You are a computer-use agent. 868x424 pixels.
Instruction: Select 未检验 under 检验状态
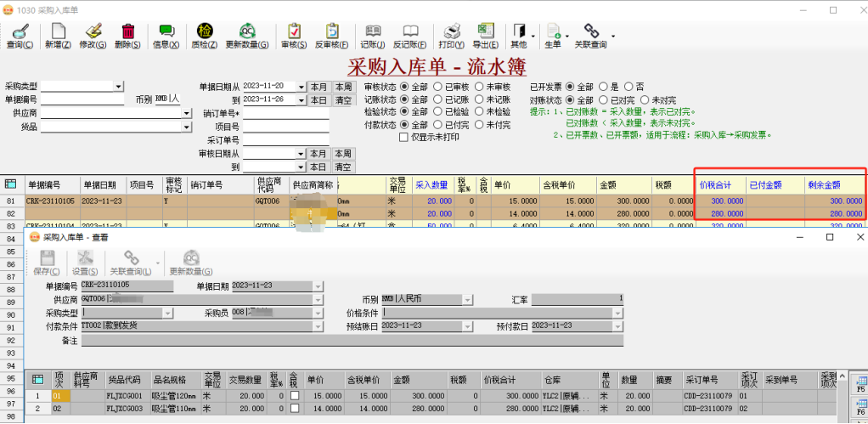[479, 112]
